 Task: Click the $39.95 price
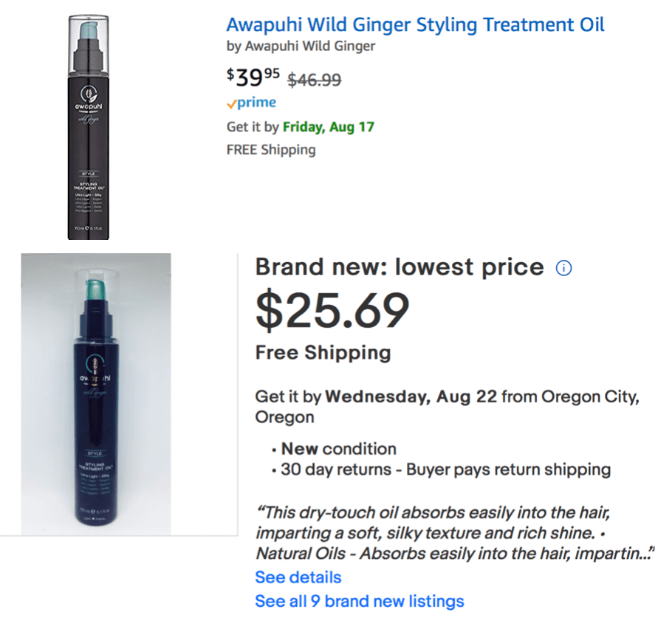click(x=253, y=76)
